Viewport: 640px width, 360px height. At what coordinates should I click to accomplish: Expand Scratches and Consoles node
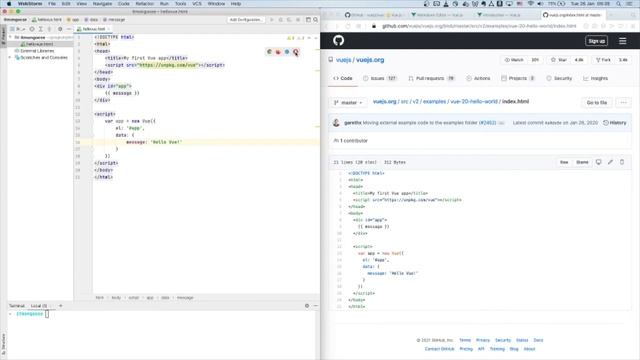(x=11, y=58)
